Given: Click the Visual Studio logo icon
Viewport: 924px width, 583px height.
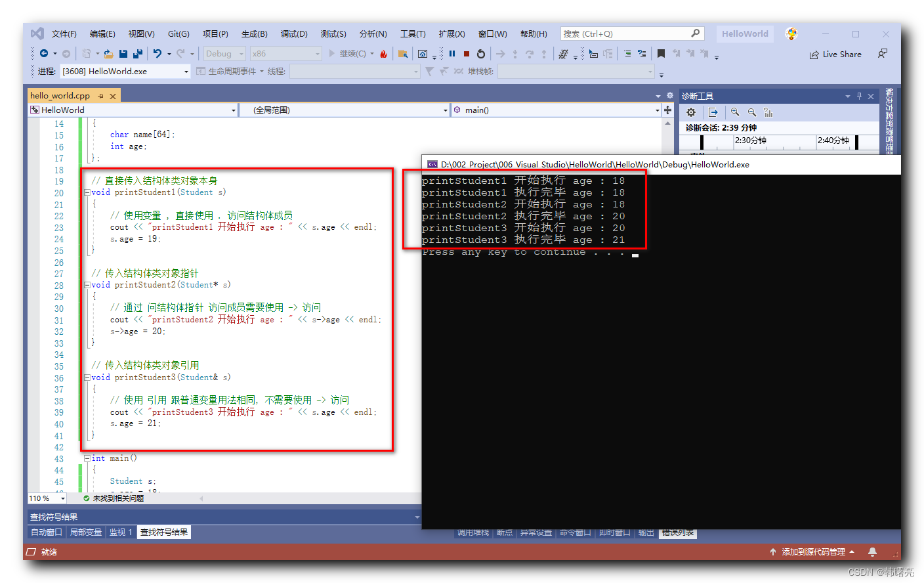Looking at the screenshot, I should pos(37,33).
